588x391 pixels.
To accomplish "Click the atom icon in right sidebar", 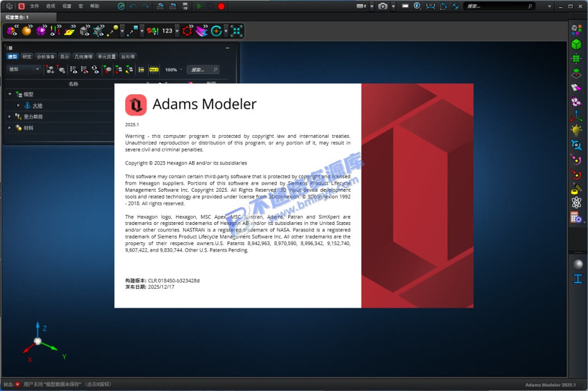I will click(x=577, y=203).
